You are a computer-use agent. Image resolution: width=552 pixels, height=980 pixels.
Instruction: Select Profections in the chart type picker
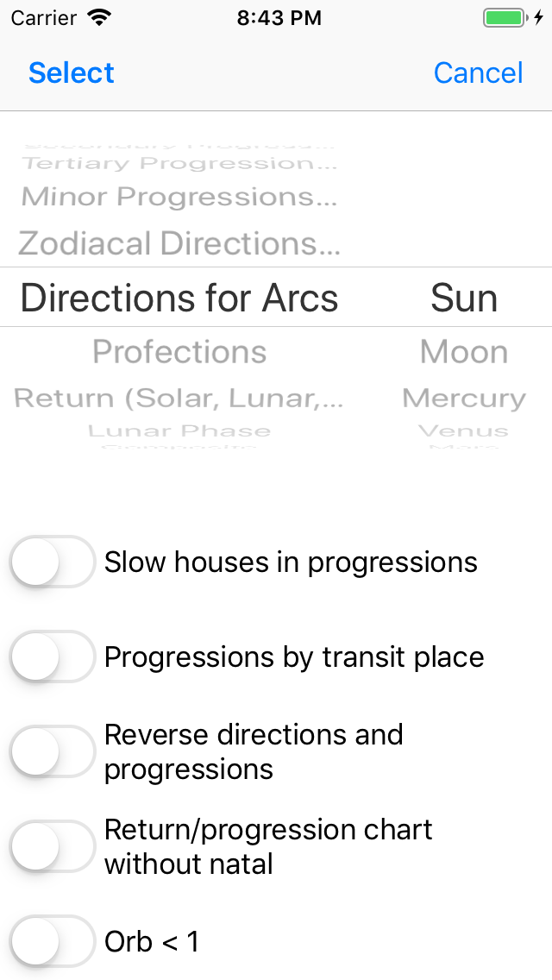click(179, 352)
